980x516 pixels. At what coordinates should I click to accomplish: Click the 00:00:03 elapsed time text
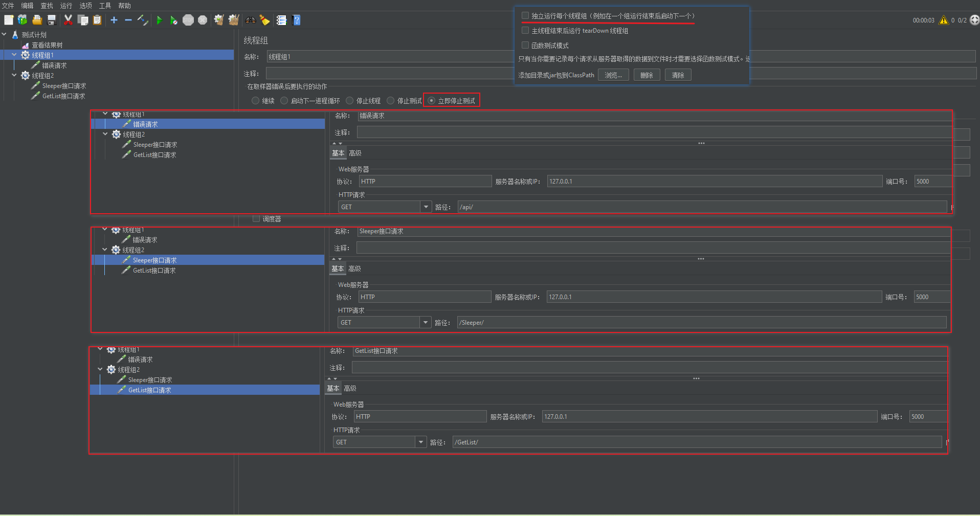click(x=923, y=20)
